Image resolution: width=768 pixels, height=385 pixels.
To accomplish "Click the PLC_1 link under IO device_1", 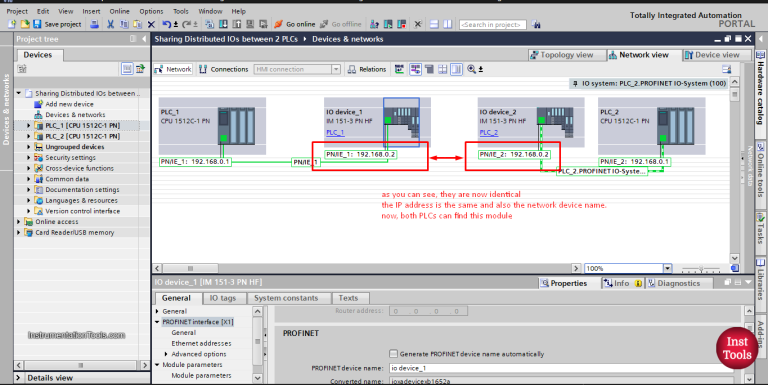I will click(335, 133).
